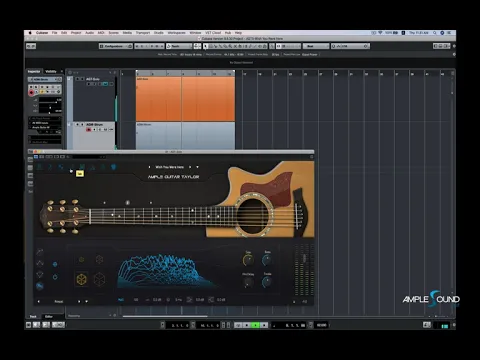The height and width of the screenshot is (360, 480).
Task: Select the large dim cube icon
Action: tap(99, 279)
